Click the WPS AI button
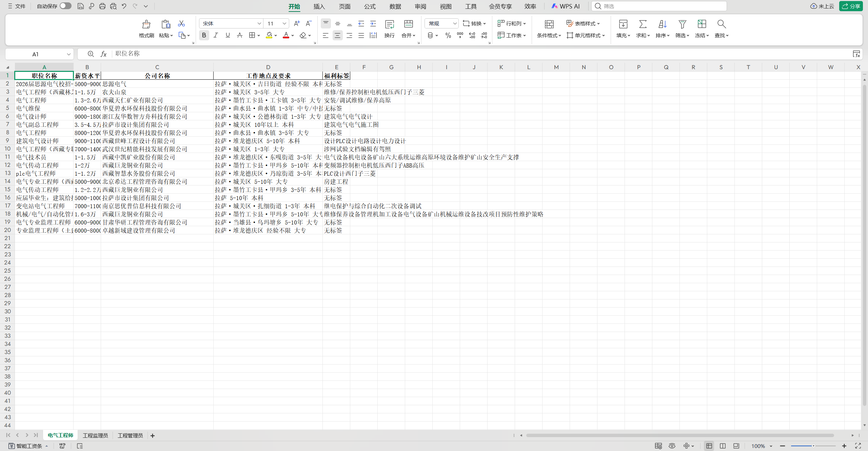This screenshot has height=451, width=868. coord(566,6)
